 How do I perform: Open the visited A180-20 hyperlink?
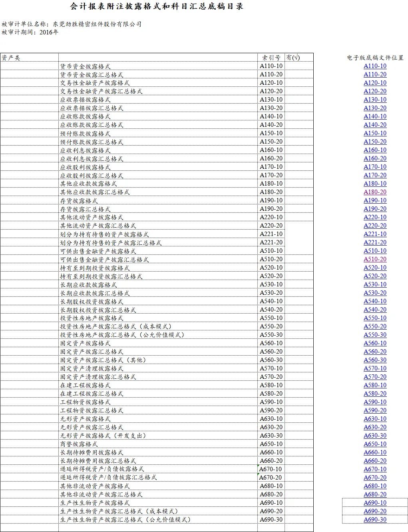[x=375, y=192]
